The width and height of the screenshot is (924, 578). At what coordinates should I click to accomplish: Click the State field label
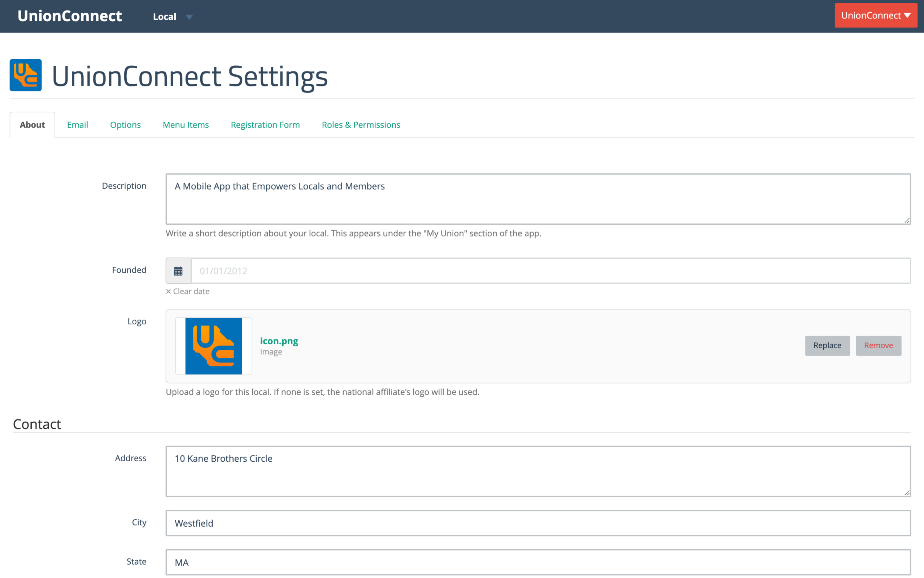click(136, 561)
